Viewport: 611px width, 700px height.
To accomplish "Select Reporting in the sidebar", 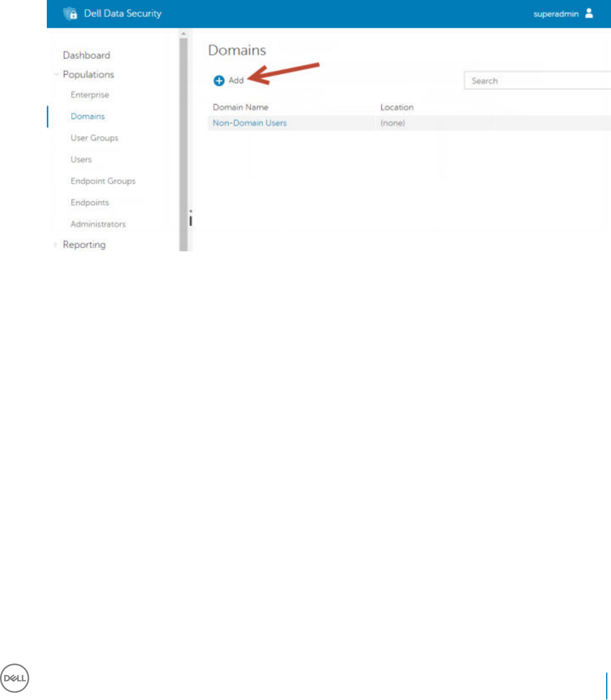I will (x=85, y=244).
